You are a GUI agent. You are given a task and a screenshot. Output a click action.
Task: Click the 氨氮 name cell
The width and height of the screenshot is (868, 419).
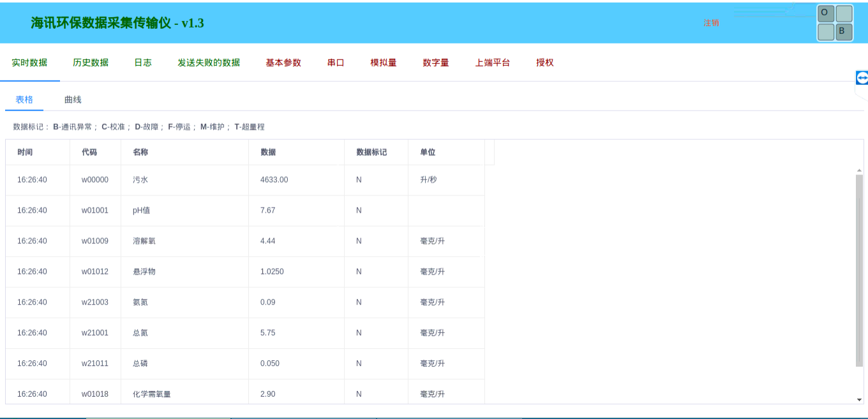(x=184, y=303)
